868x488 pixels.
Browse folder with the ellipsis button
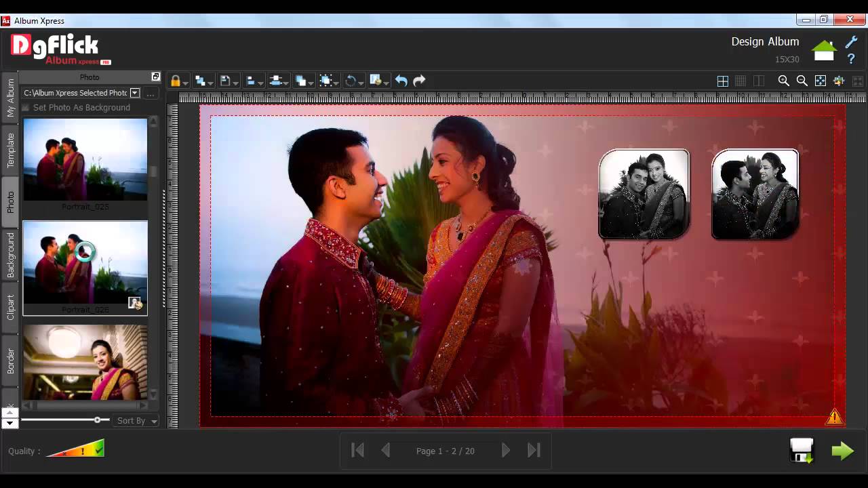[151, 93]
